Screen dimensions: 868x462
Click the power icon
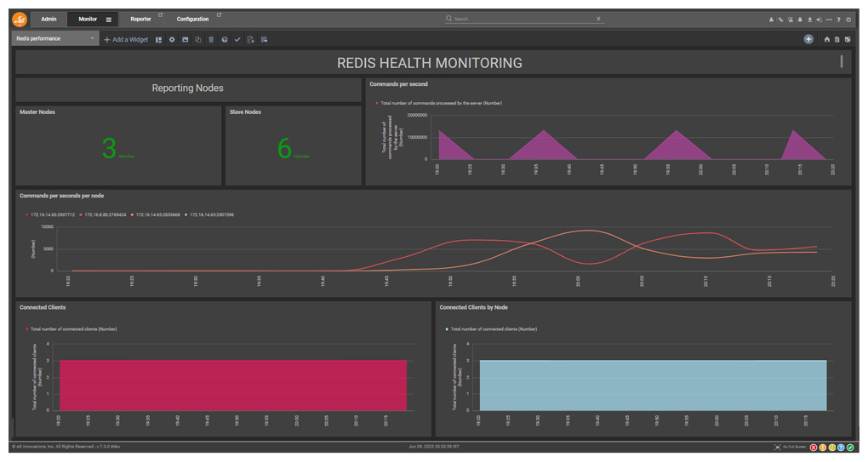point(848,20)
